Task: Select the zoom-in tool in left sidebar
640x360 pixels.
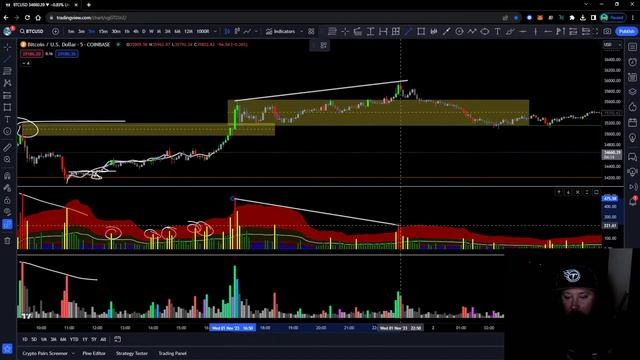Action: point(7,159)
